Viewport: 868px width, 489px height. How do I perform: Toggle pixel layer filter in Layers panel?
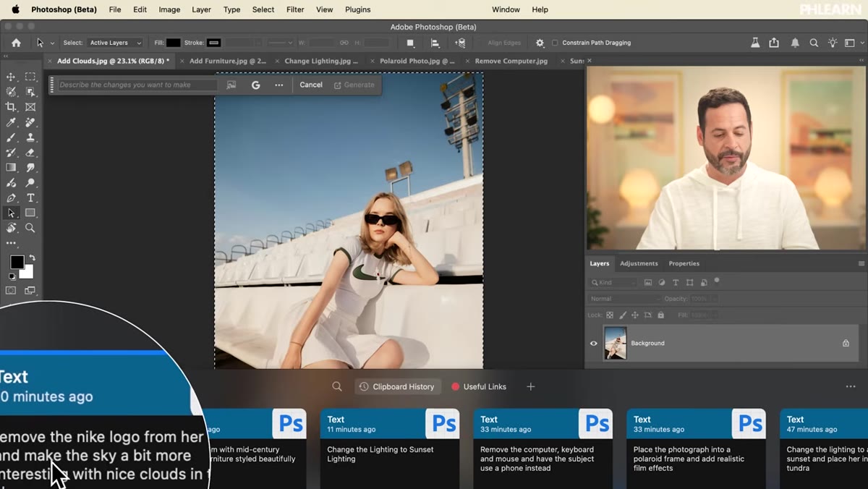[648, 283]
